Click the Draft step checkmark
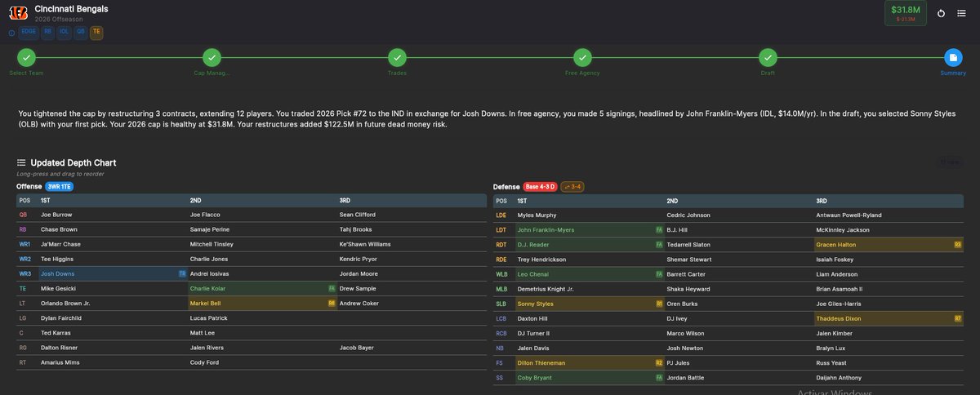This screenshot has height=395, width=980. click(x=768, y=57)
